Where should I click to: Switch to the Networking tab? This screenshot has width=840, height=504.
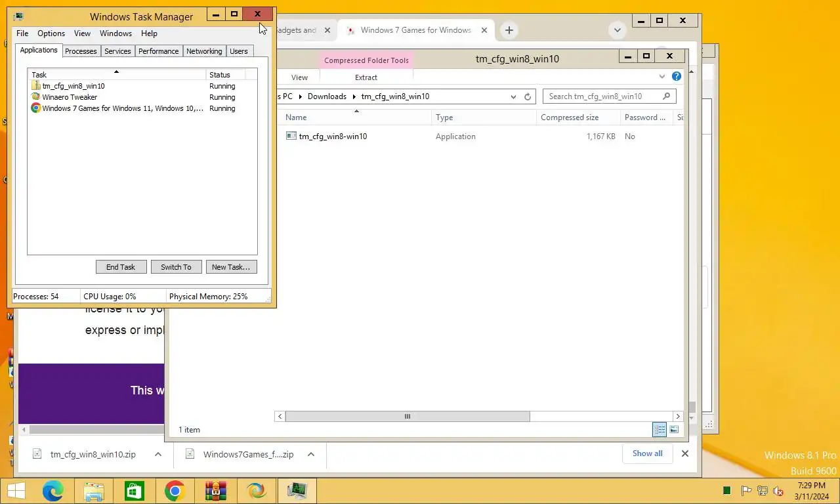coord(204,51)
